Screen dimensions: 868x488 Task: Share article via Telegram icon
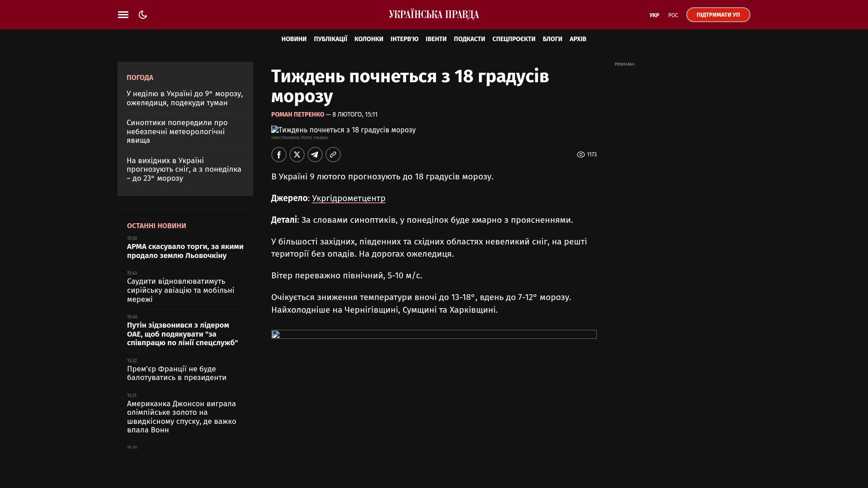coord(315,155)
